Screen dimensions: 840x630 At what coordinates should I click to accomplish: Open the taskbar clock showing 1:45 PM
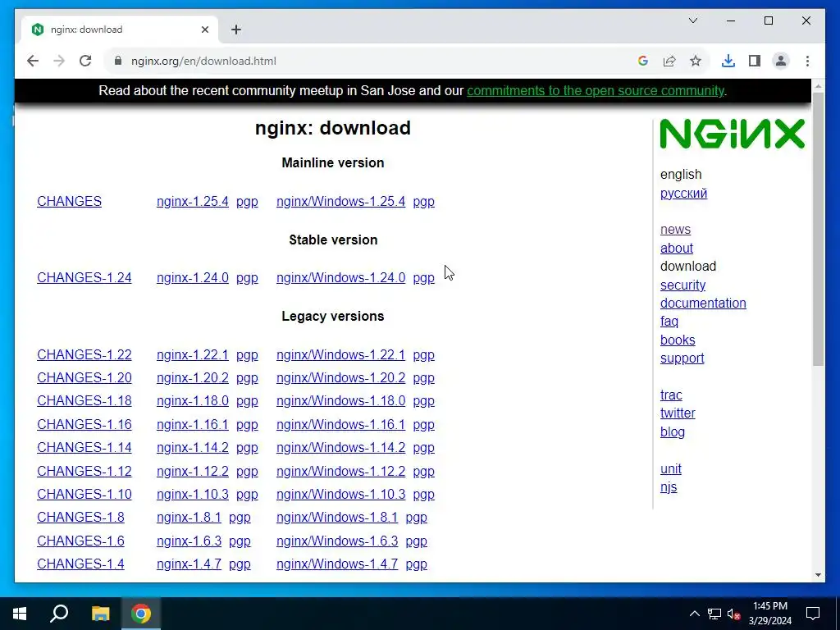click(769, 614)
